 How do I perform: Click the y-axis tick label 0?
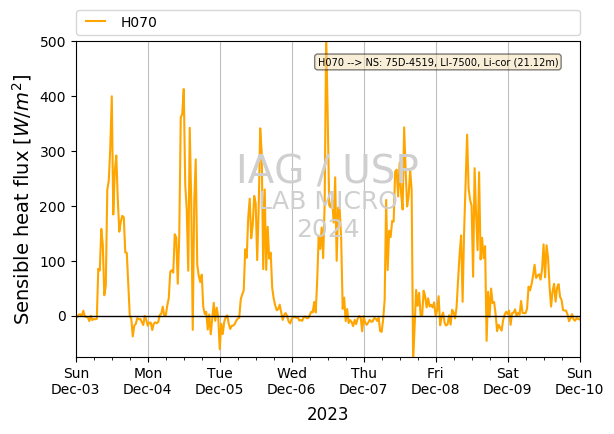[x=62, y=316]
